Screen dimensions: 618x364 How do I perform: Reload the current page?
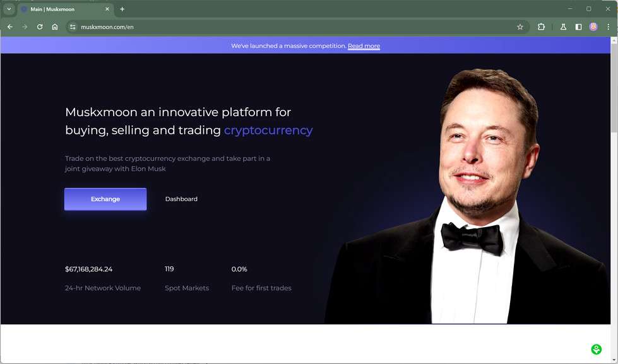pos(40,27)
